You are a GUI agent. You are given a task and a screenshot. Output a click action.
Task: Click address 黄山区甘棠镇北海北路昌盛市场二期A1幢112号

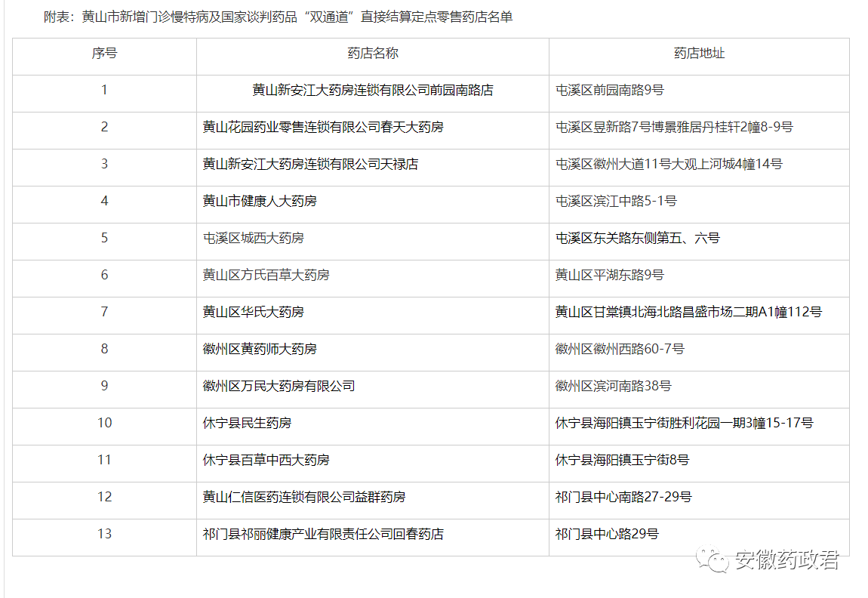[x=688, y=313]
